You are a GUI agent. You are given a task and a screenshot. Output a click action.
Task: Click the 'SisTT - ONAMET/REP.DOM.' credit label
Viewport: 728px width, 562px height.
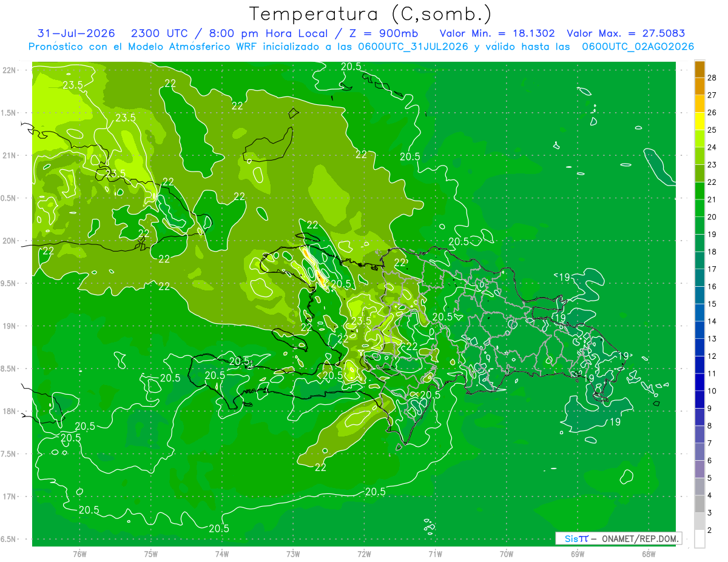[x=619, y=538]
